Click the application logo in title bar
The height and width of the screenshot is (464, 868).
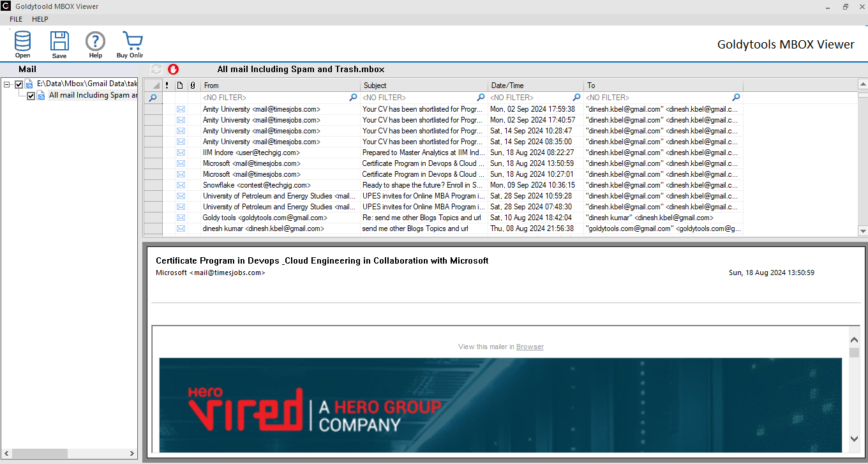[6, 6]
